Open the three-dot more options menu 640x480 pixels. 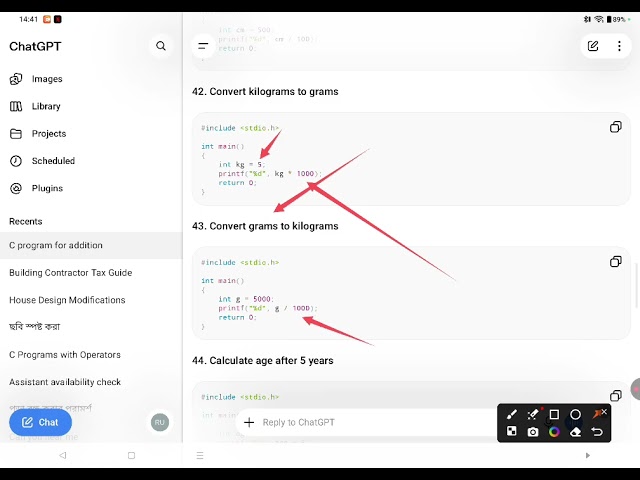pos(619,46)
